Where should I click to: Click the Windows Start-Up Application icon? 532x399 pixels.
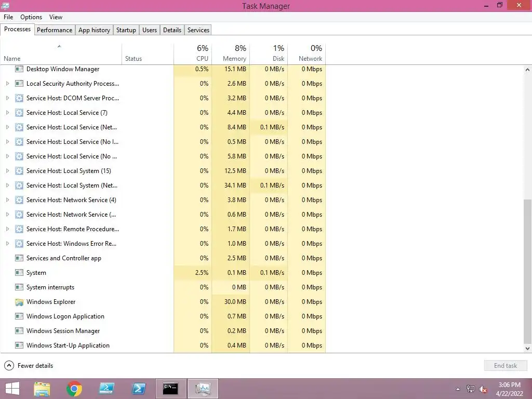(19, 345)
